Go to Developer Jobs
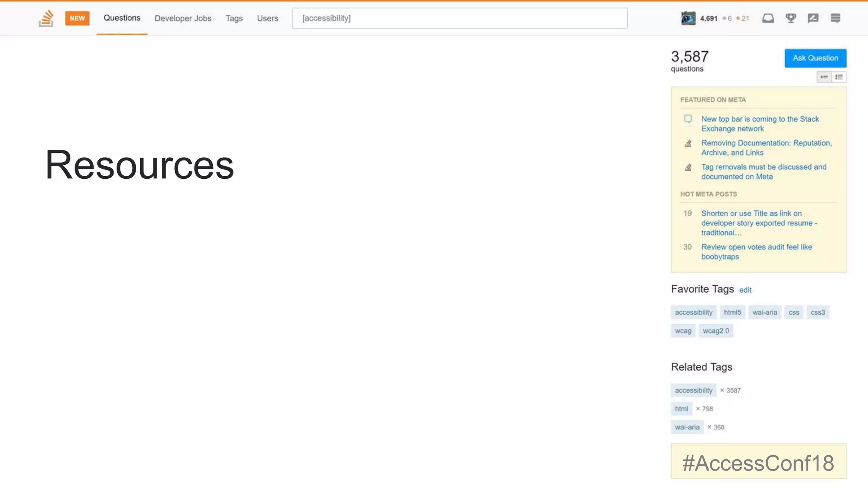Viewport: 868px width, 488px height. pos(183,18)
